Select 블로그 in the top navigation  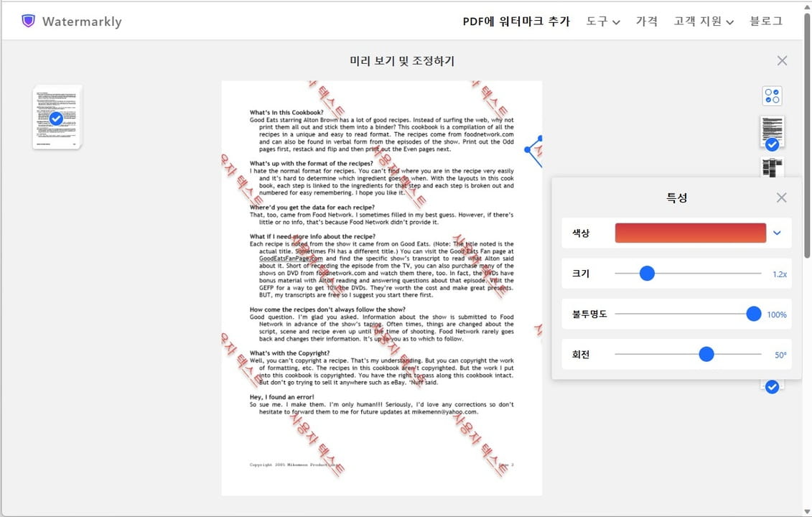765,22
